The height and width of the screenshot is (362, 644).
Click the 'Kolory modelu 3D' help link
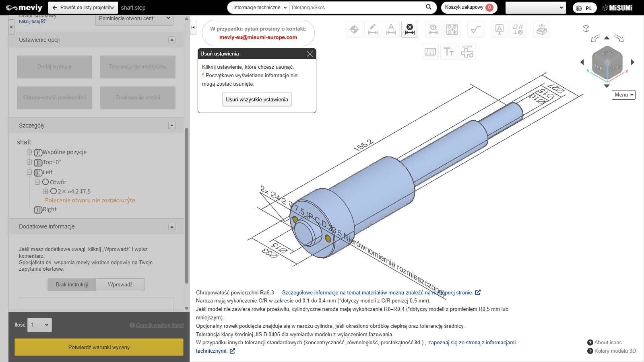click(615, 351)
